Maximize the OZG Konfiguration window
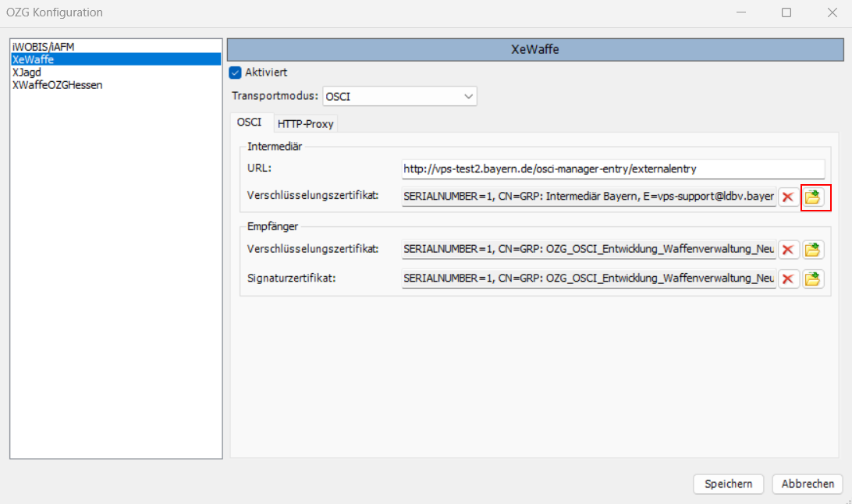Screen dimensions: 852x504 [x=786, y=12]
